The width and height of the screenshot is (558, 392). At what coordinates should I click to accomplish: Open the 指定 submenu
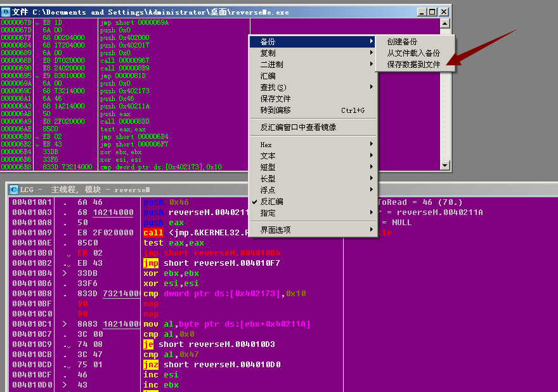click(x=313, y=213)
